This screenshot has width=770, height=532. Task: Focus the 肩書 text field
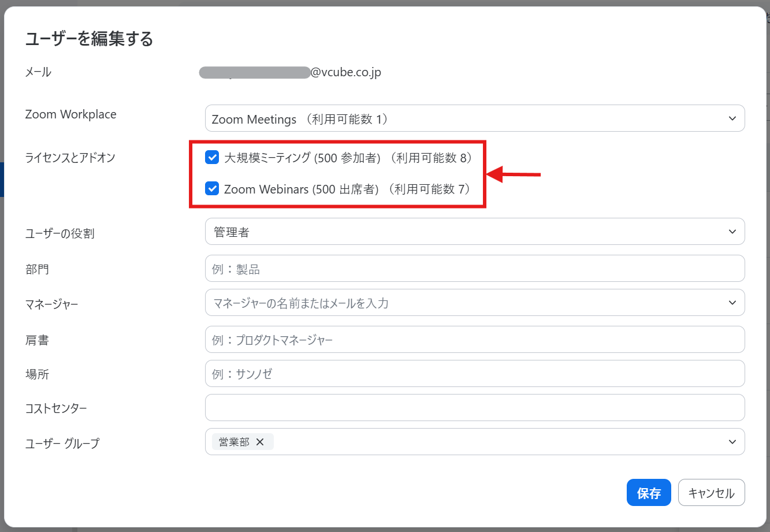[x=475, y=340]
